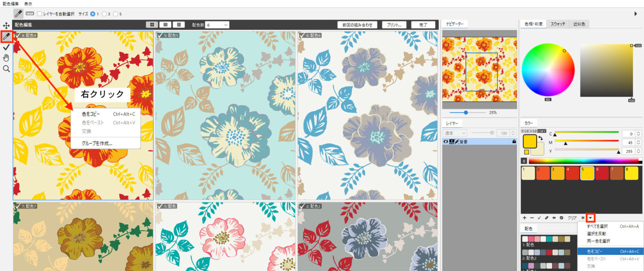This screenshot has width=644, height=271.
Task: Select the hand pan tool
Action: (6, 58)
